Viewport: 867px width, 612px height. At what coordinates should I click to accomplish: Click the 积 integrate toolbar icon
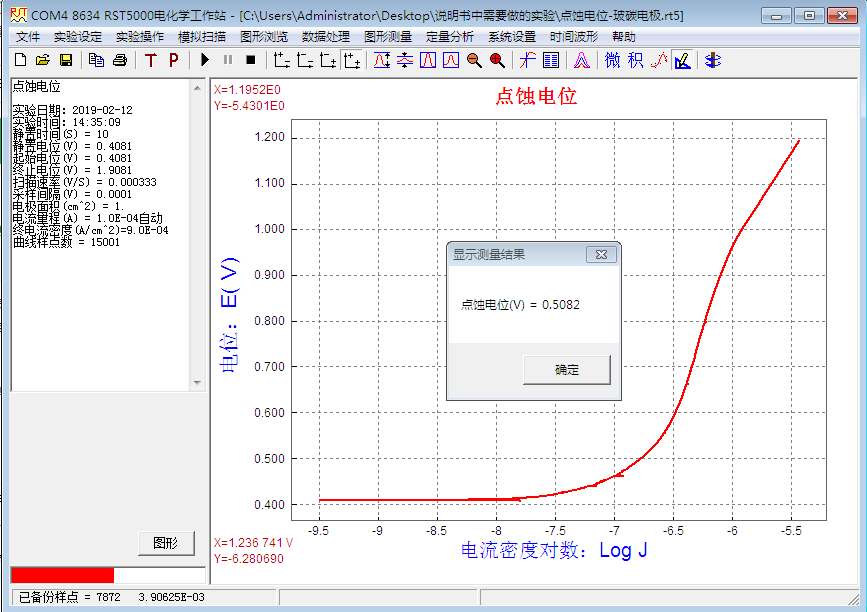636,60
